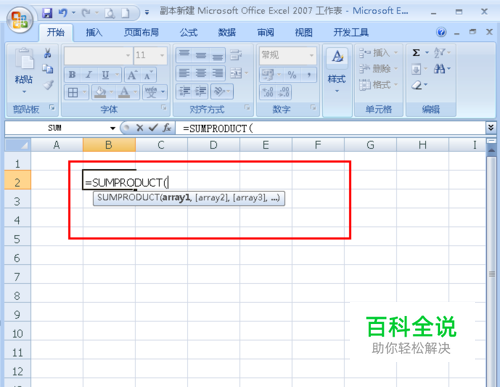The image size is (500, 387).
Task: Apply percent style
Action: click(x=292, y=75)
